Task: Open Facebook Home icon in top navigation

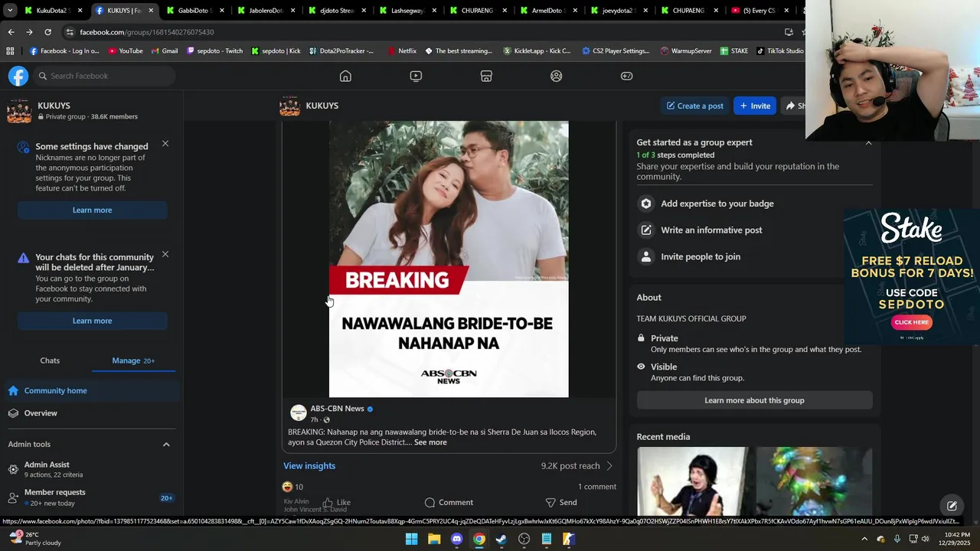Action: [x=345, y=76]
